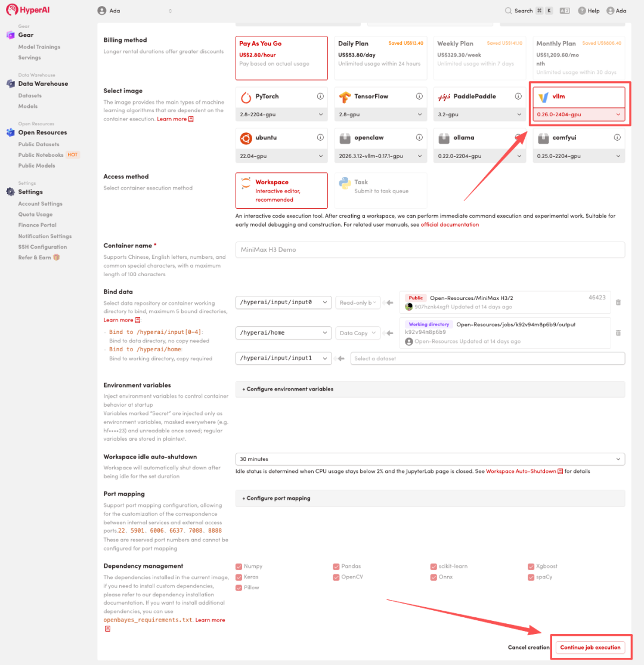Choose the Task access method
Screen dimensions: 644x665
point(380,190)
